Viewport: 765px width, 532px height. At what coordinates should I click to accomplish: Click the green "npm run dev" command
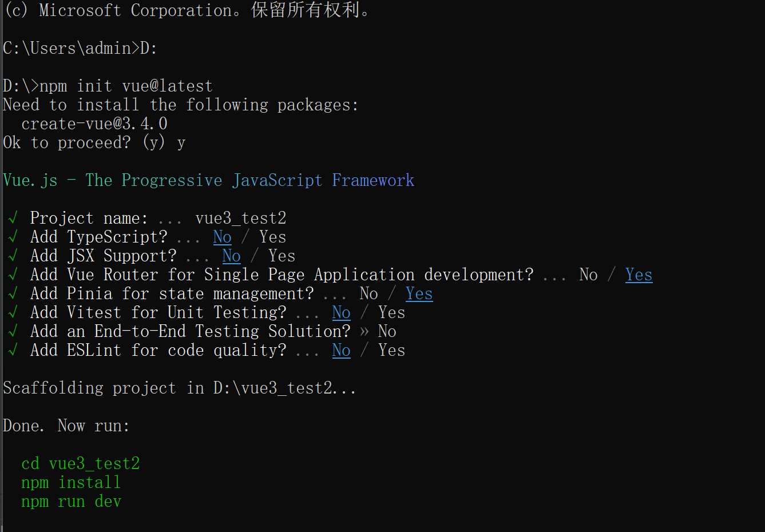(x=71, y=502)
